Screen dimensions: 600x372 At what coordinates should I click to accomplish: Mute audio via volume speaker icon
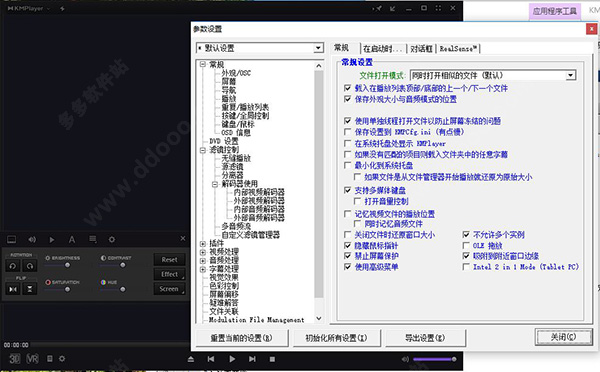(x=405, y=359)
